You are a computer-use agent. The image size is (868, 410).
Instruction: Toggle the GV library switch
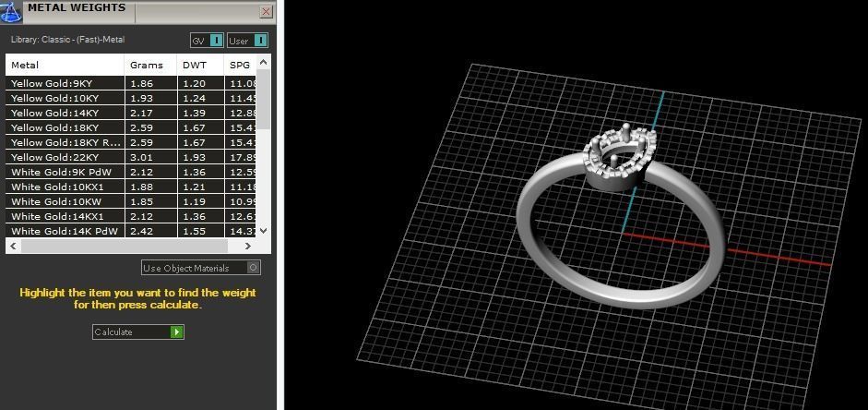[x=207, y=41]
